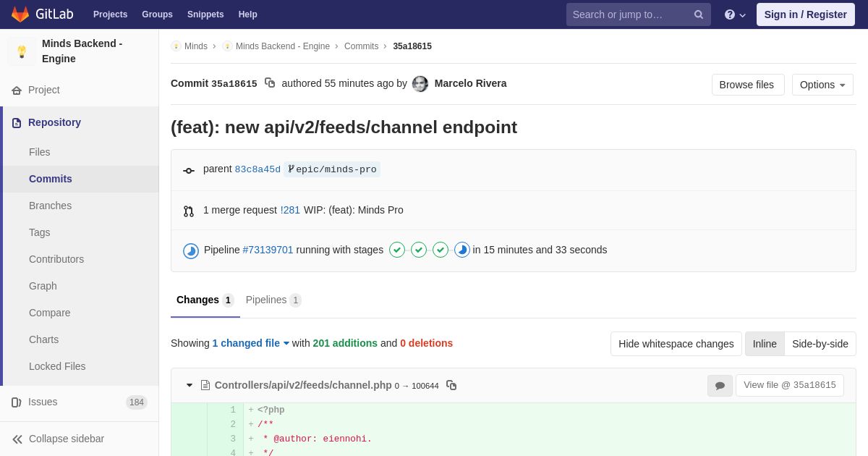Click the Browse files button
This screenshot has width=868, height=456.
[748, 85]
